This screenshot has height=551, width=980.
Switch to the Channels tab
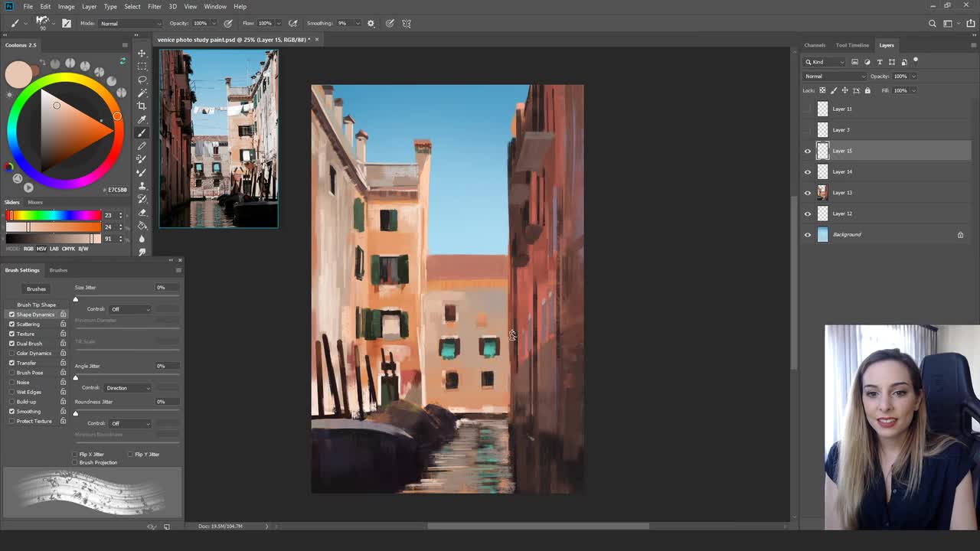pyautogui.click(x=815, y=45)
